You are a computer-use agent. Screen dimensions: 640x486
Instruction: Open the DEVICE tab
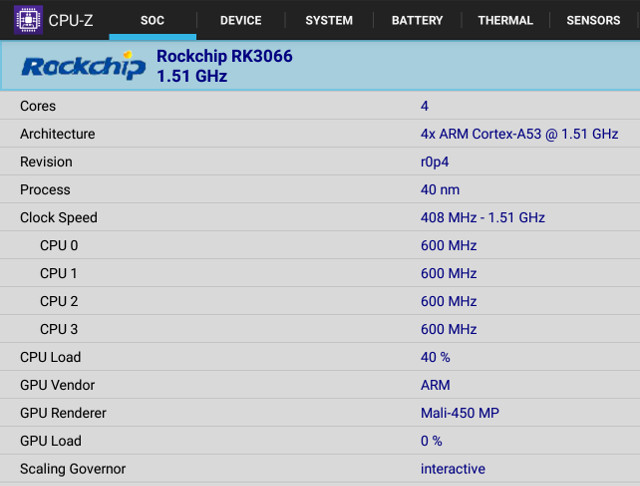[x=241, y=20]
